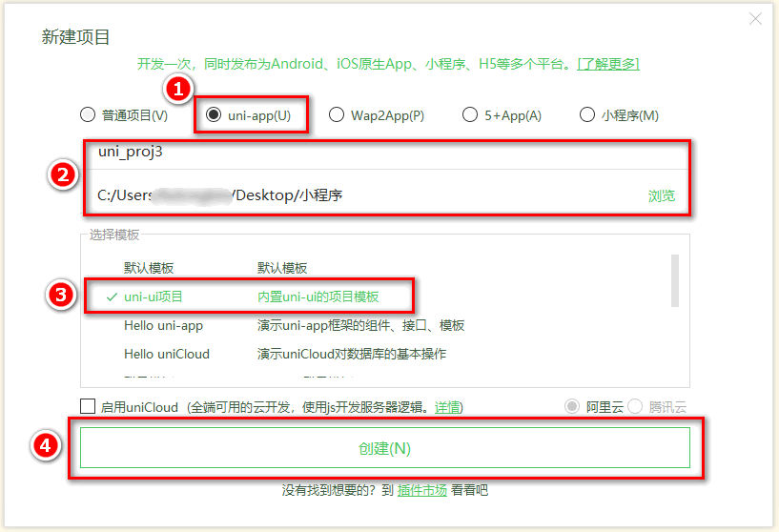Close the 新建项目 dialog
Screen dimensions: 779x532
coord(755,19)
